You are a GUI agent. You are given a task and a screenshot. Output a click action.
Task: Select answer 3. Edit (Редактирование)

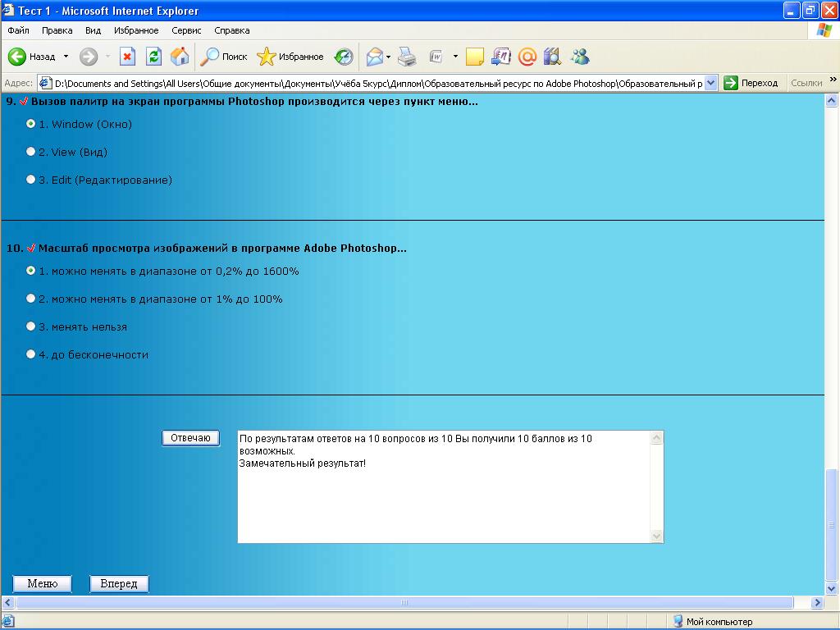[30, 180]
